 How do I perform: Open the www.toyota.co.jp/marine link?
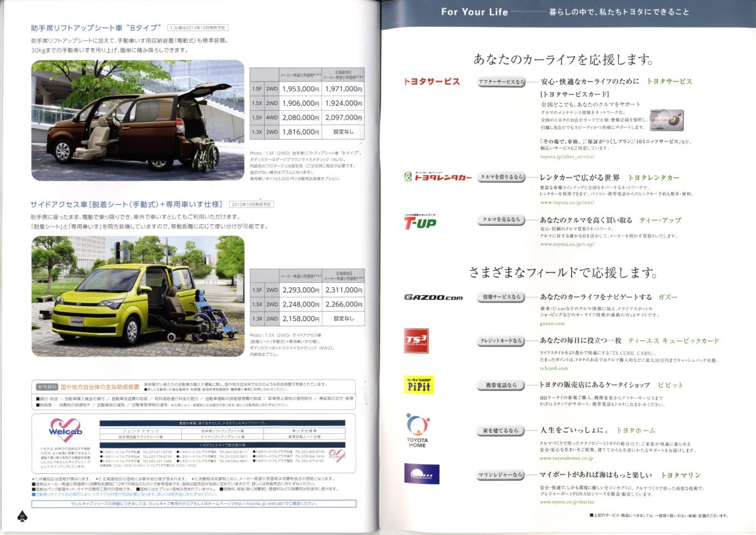coord(566,502)
